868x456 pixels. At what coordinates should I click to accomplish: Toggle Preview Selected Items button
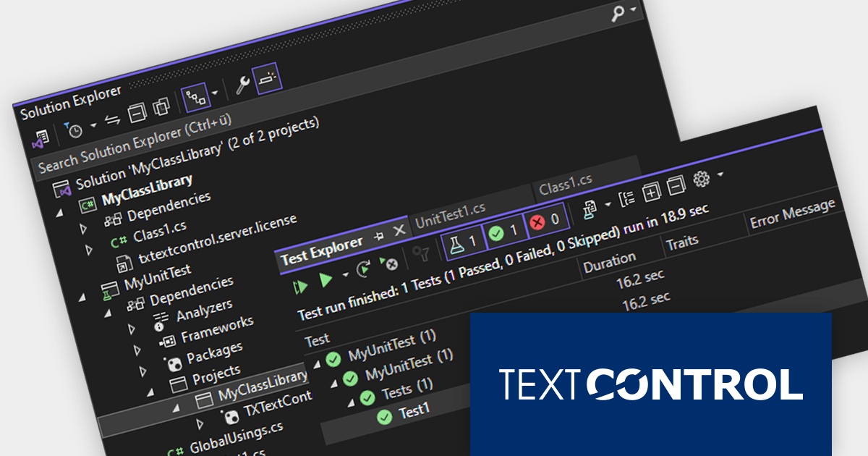point(268,77)
